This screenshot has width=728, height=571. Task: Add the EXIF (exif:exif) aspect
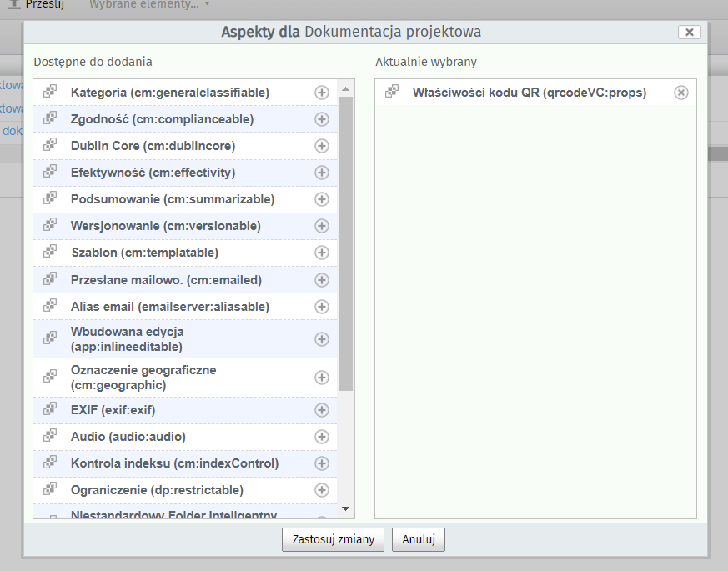321,410
